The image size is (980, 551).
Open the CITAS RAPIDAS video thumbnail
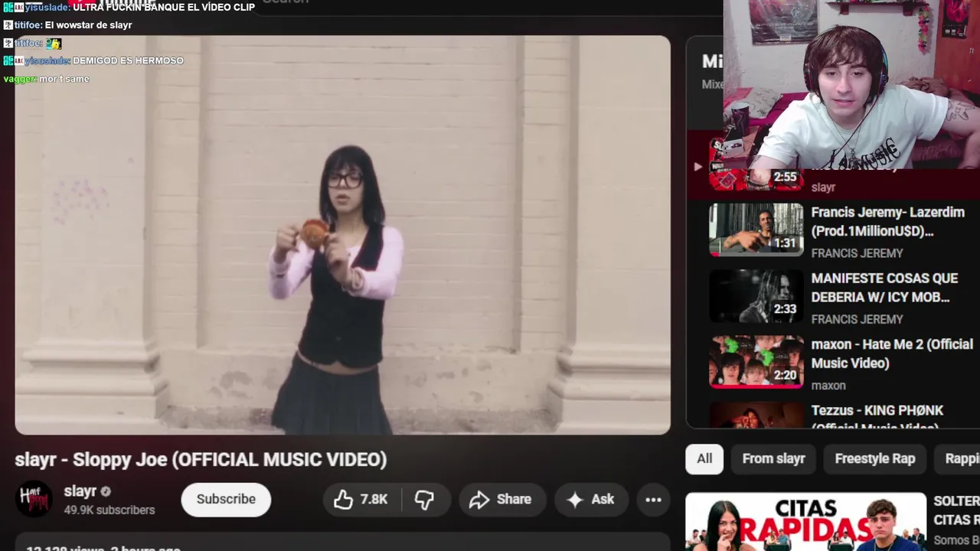tap(805, 522)
